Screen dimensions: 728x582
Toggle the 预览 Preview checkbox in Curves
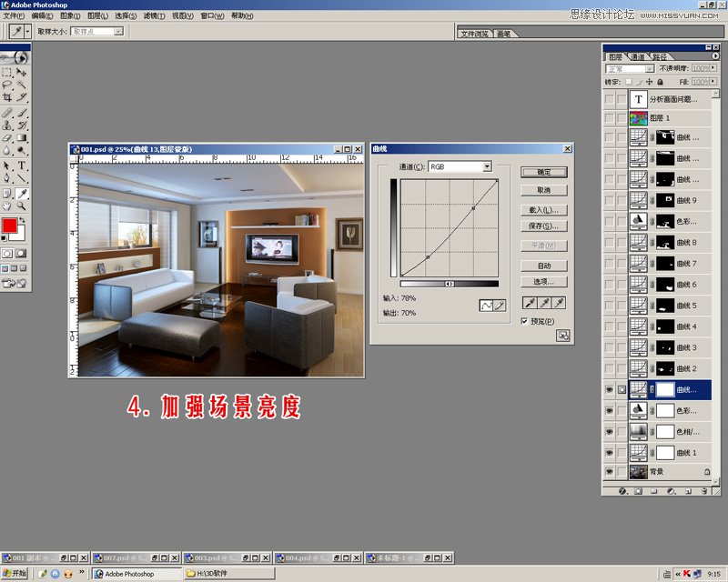[524, 321]
